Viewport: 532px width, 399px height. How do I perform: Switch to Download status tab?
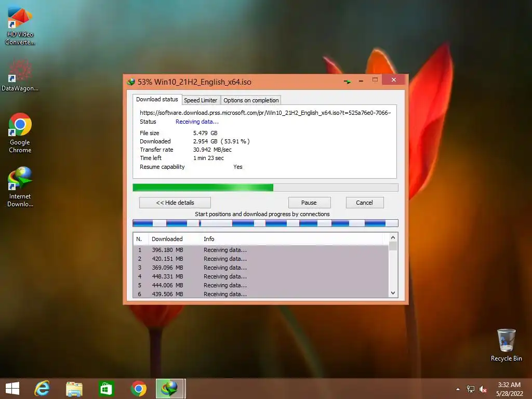tap(157, 99)
